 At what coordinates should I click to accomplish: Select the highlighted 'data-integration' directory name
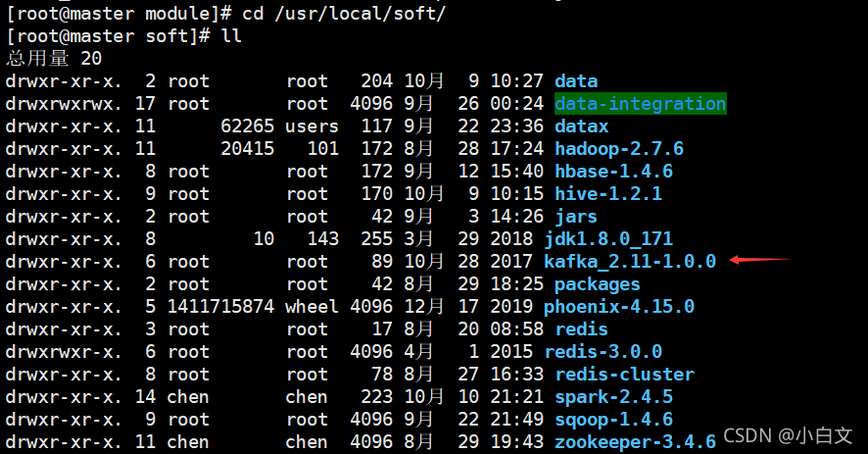[x=641, y=104]
